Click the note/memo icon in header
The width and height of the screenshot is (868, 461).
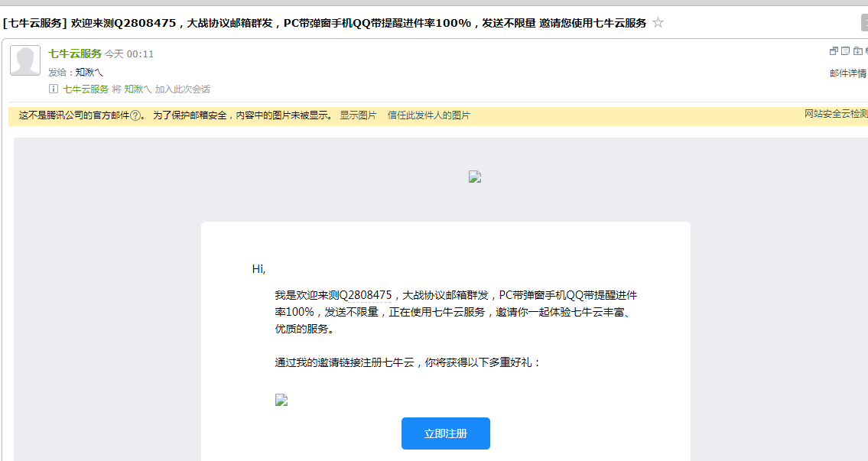[x=845, y=51]
